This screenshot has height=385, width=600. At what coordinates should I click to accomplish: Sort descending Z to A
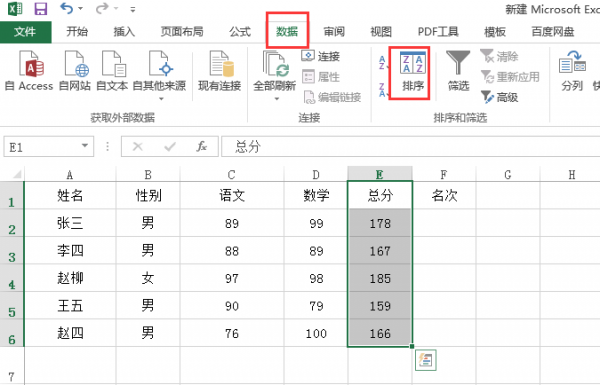[382, 90]
